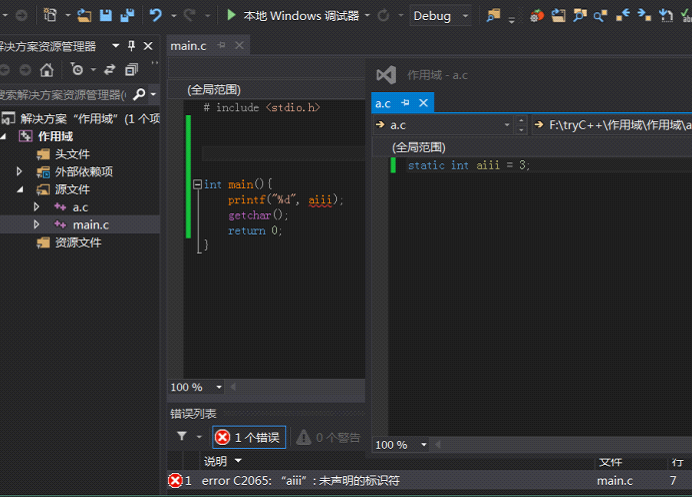The height and width of the screenshot is (497, 692).
Task: Click the Save All icon
Action: (x=127, y=16)
